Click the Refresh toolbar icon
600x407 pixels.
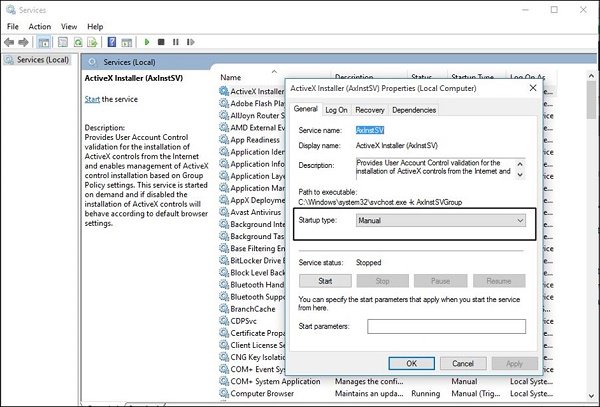[x=79, y=42]
